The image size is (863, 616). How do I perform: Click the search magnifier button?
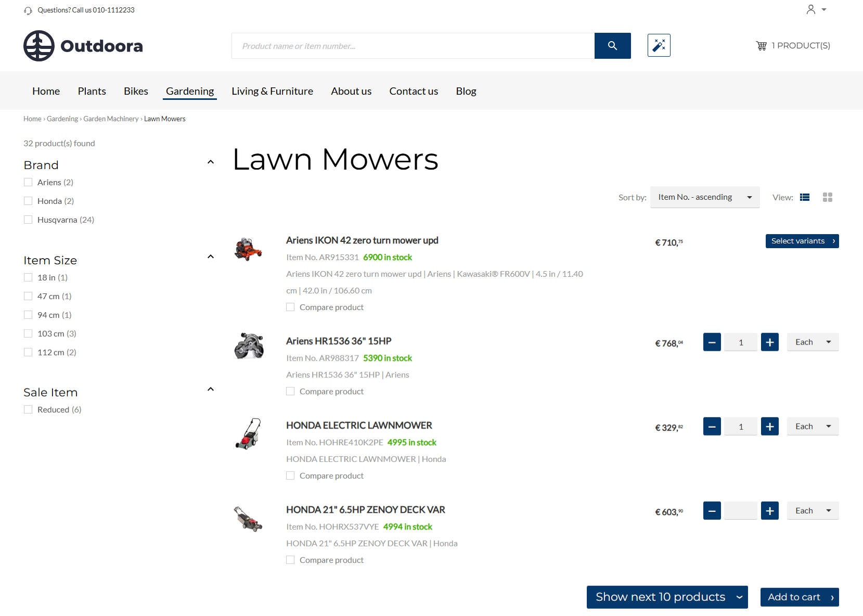[612, 46]
